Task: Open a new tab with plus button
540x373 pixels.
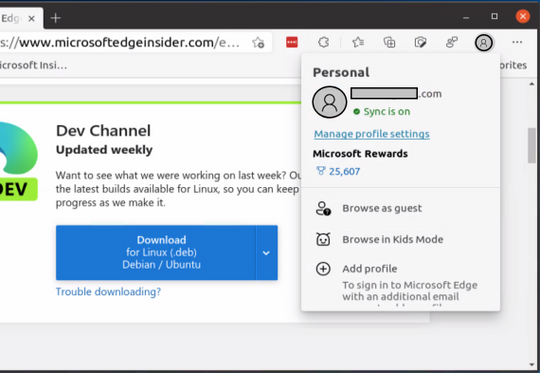Action: 55,18
